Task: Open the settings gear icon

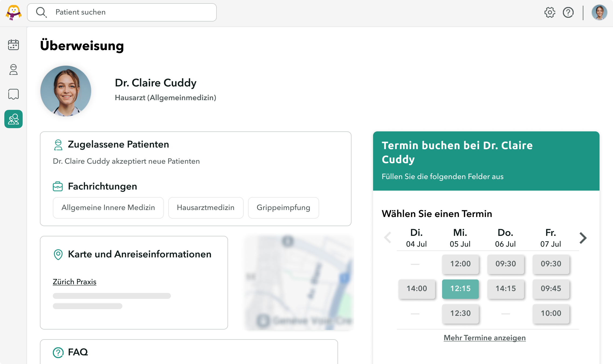Action: click(x=550, y=12)
